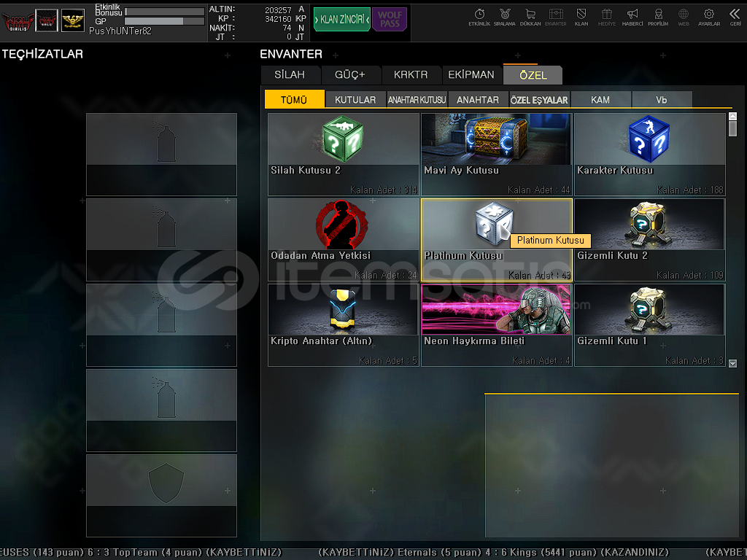Click the NAKİT balance 74
The height and width of the screenshot is (560, 747).
click(x=287, y=28)
